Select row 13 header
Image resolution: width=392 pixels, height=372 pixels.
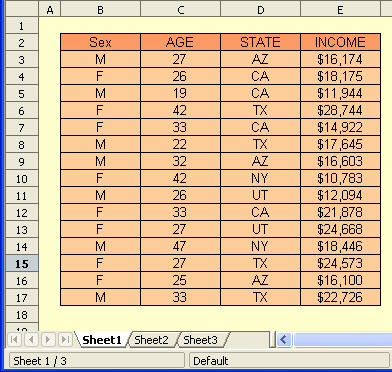[22, 230]
